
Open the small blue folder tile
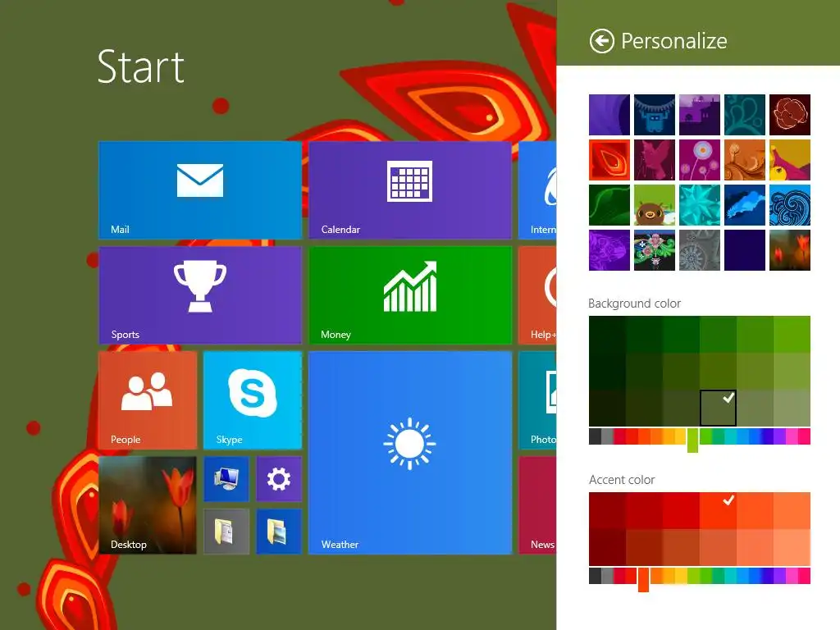[x=279, y=532]
